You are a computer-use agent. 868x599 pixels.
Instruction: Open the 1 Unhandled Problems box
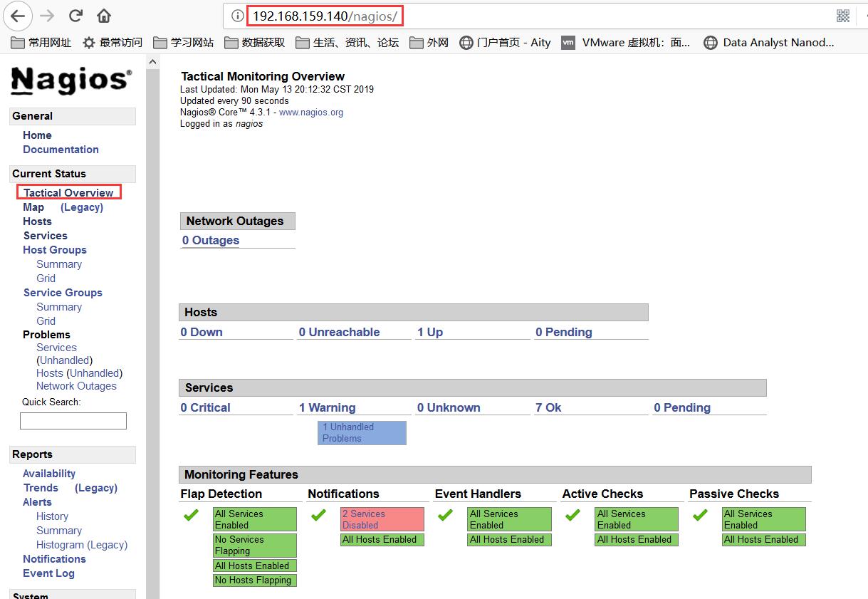tap(362, 433)
